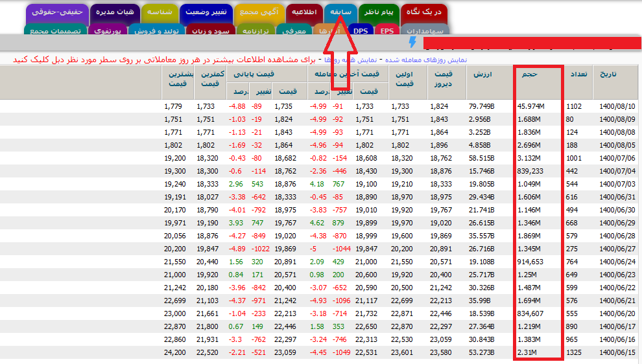
Task: Open the هیات مدیره tab
Action: pos(115,12)
